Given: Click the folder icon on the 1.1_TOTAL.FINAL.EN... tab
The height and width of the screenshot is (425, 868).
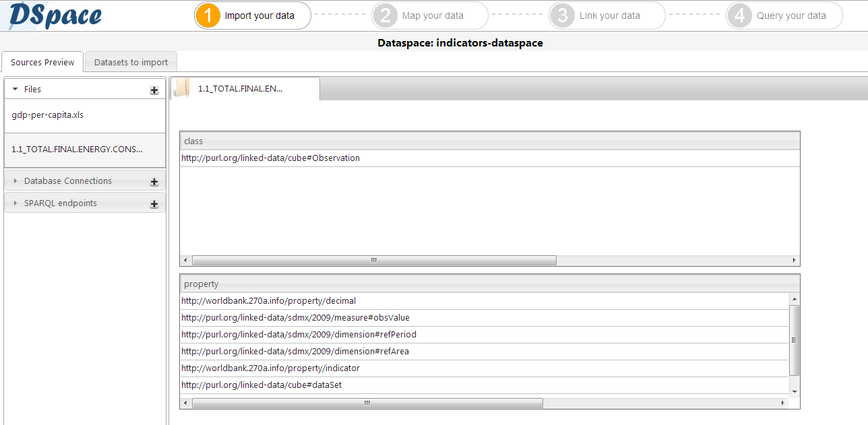Looking at the screenshot, I should click(x=181, y=88).
